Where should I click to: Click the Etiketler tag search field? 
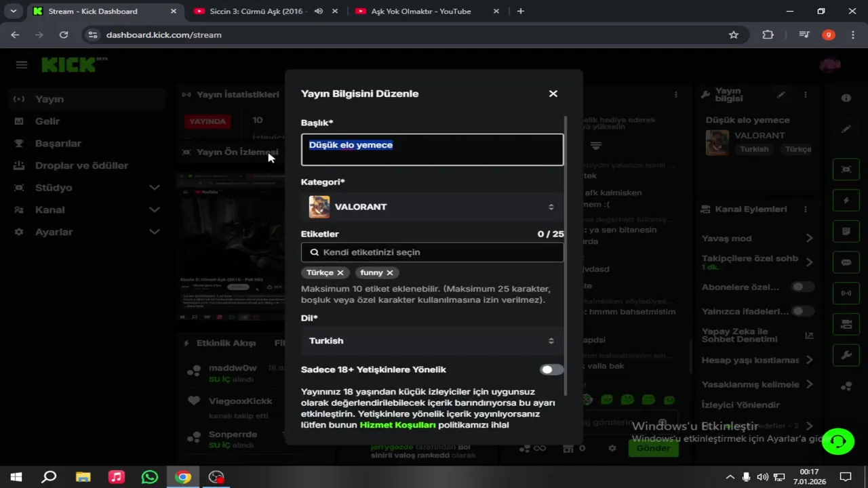(432, 252)
